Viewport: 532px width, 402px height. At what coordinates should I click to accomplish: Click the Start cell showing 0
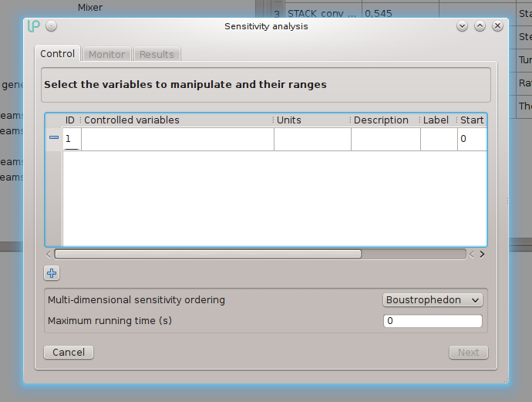(471, 139)
